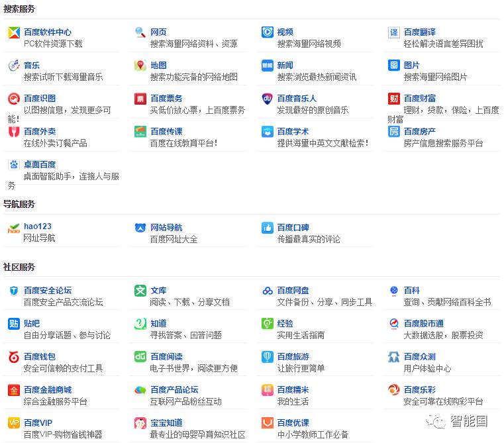Click the 百度房产 icon
Viewport: 504px width, 443px height.
[394, 131]
